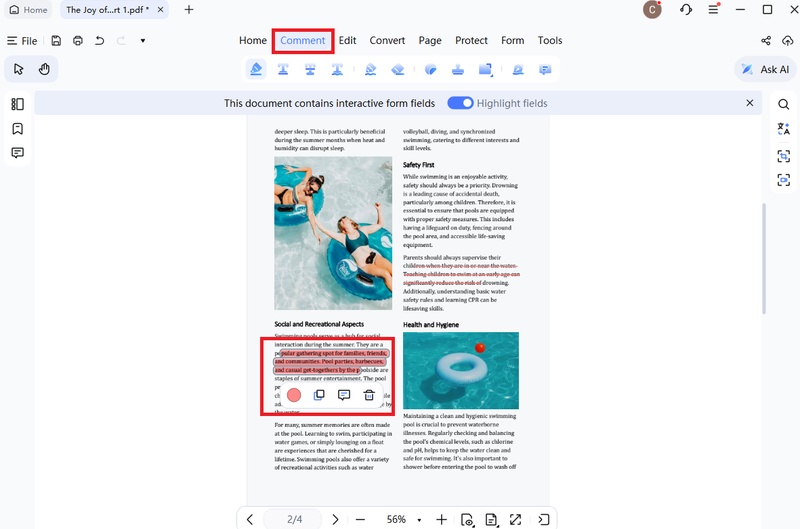Copy the highlighted text via popup icon

coord(319,395)
